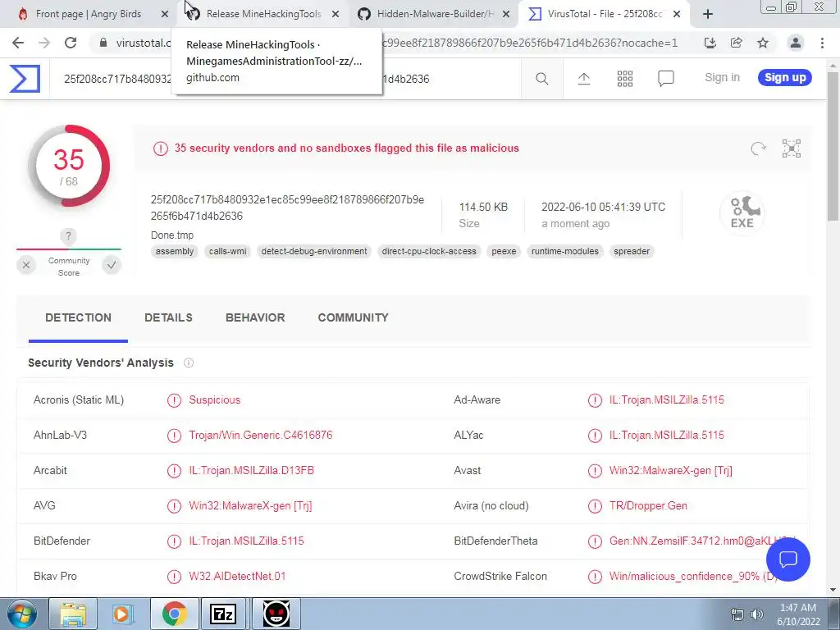Open the BEHAVIOR tab
The width and height of the screenshot is (840, 630).
point(255,317)
